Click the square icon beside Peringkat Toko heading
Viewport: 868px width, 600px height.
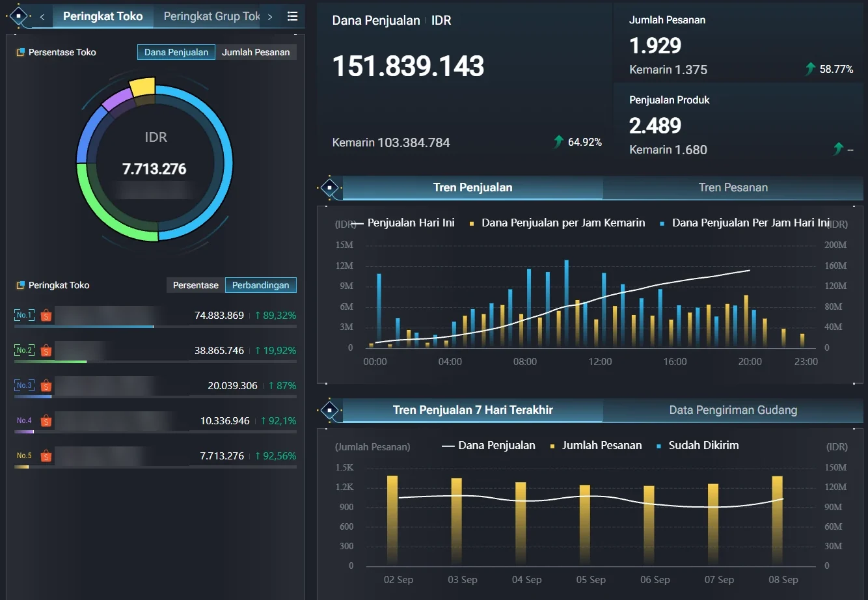[x=20, y=285]
